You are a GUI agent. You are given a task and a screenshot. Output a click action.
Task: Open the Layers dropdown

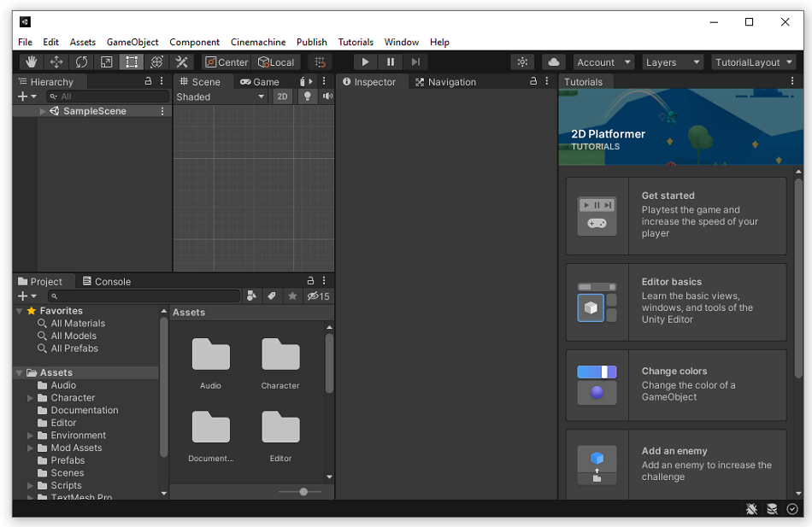(673, 62)
